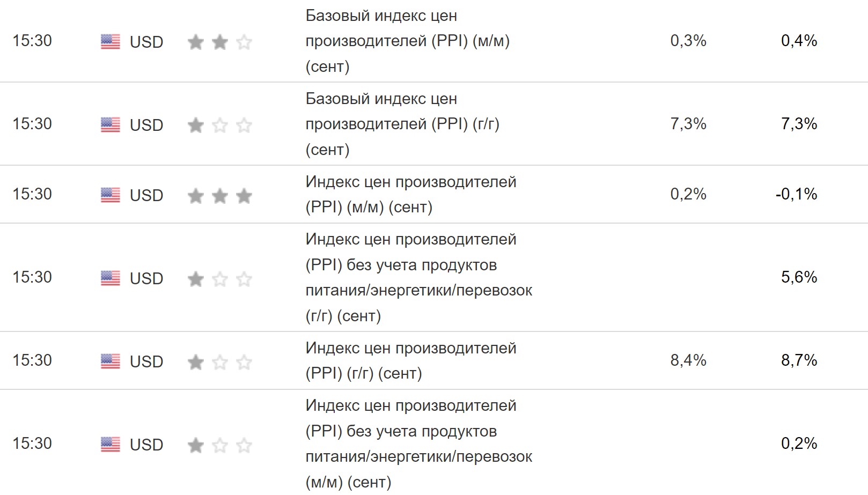Click the US flag in the Core PPI (г/г) row
Image resolution: width=868 pixels, height=495 pixels.
(111, 125)
